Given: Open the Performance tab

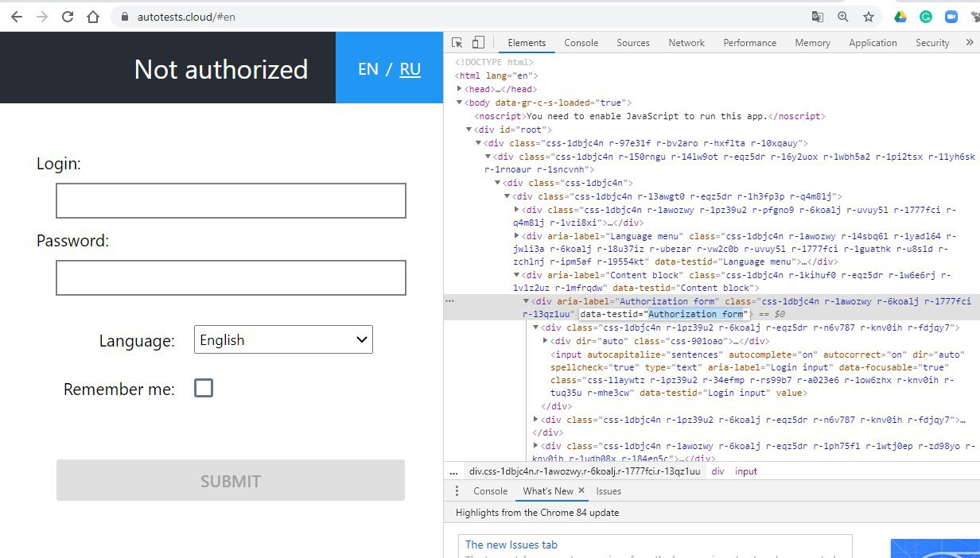Looking at the screenshot, I should click(x=749, y=43).
